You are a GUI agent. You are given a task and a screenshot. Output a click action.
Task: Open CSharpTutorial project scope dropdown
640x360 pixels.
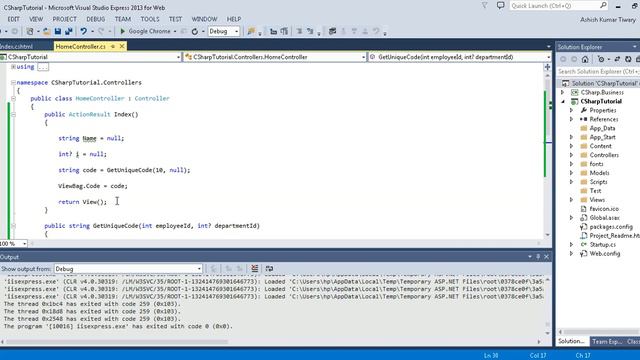[178, 58]
